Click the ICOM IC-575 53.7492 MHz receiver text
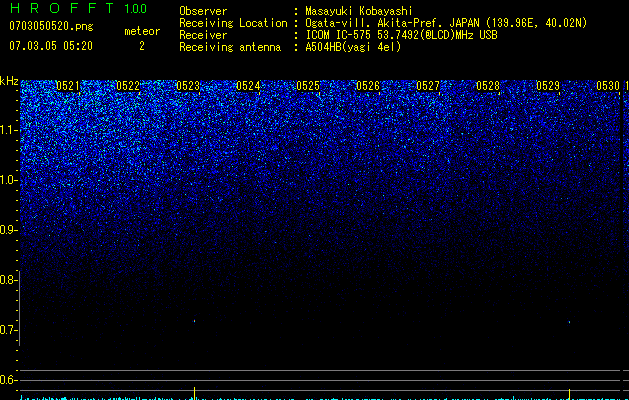 point(401,35)
